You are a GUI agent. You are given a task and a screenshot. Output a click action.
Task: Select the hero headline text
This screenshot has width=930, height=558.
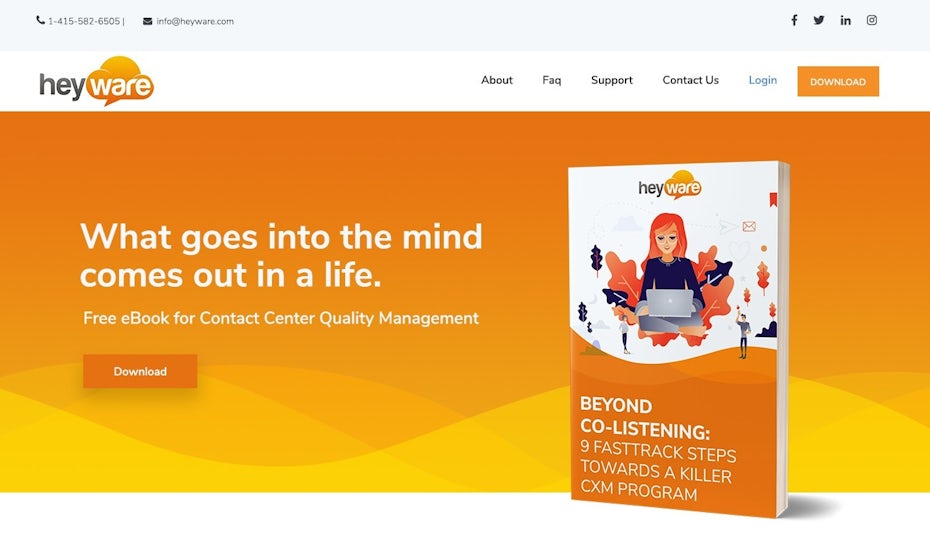click(281, 255)
